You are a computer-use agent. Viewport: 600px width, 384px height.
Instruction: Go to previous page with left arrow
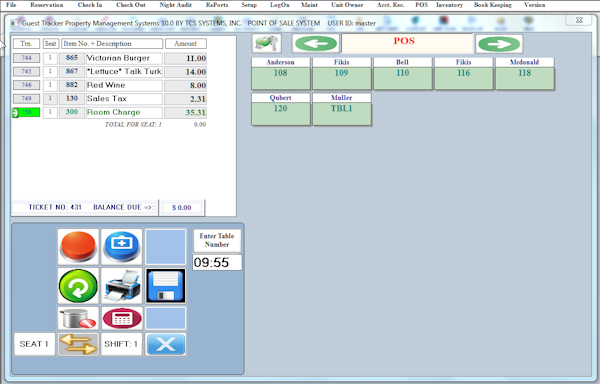(x=316, y=44)
